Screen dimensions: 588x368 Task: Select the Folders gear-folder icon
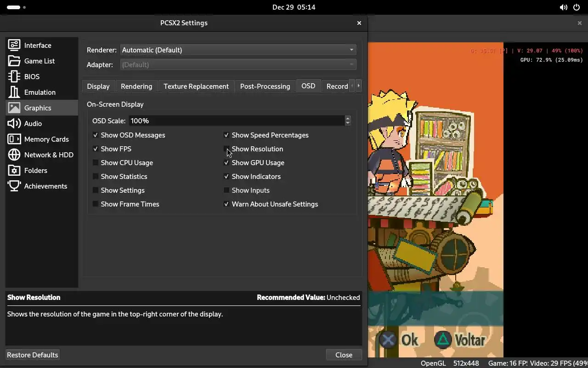[x=14, y=170]
